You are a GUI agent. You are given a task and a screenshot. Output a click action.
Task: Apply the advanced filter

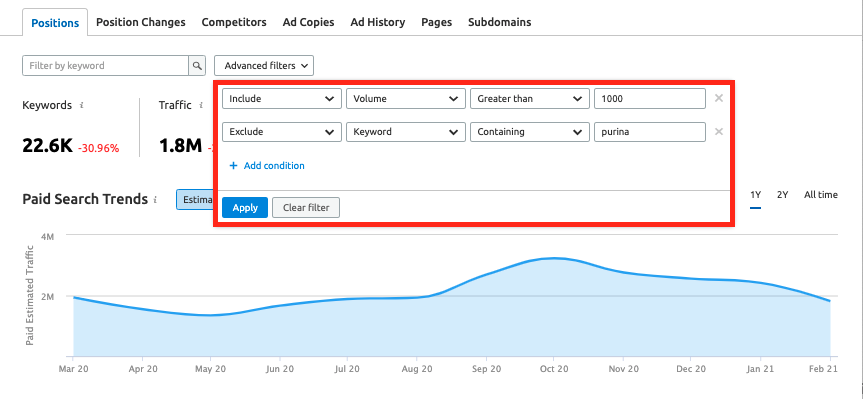pyautogui.click(x=245, y=207)
